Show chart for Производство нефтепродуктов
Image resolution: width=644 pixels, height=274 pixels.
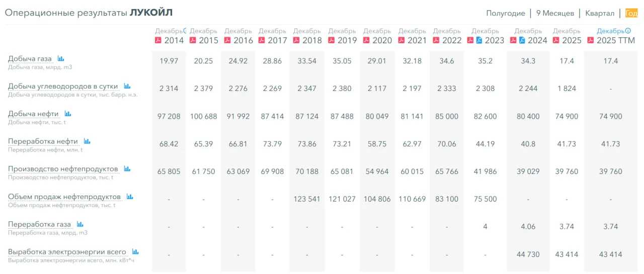pyautogui.click(x=127, y=169)
